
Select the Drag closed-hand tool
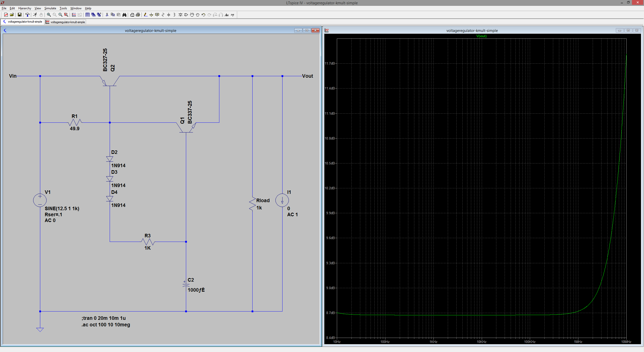tap(198, 15)
